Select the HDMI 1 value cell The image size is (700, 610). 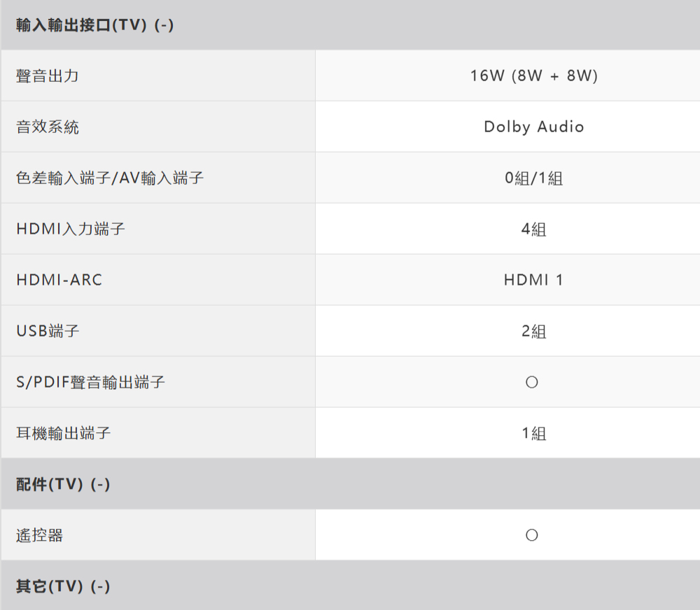click(x=533, y=280)
